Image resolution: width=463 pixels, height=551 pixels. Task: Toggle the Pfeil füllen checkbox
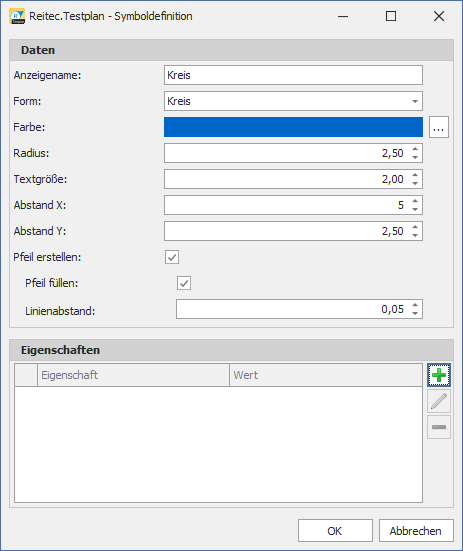[184, 283]
